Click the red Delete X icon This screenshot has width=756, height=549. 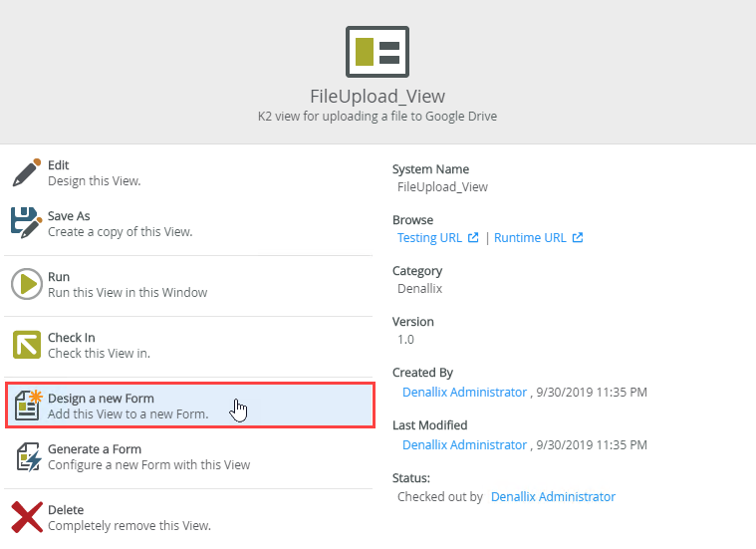coord(27,517)
